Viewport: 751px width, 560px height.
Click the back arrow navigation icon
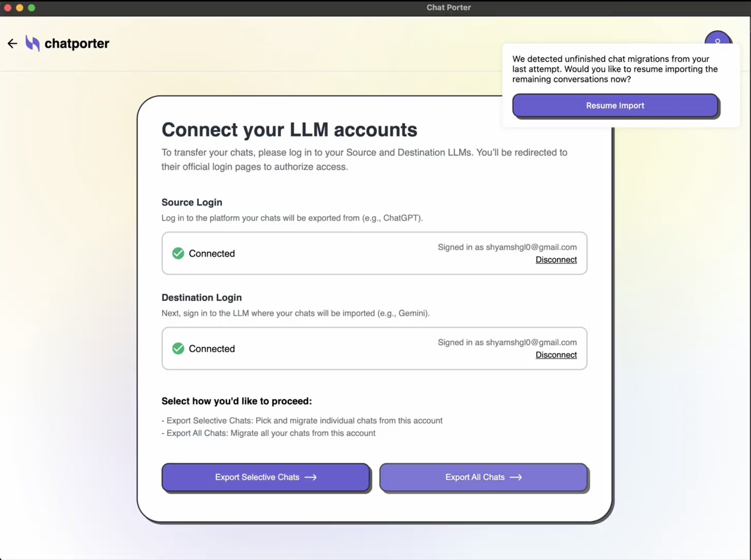12,43
